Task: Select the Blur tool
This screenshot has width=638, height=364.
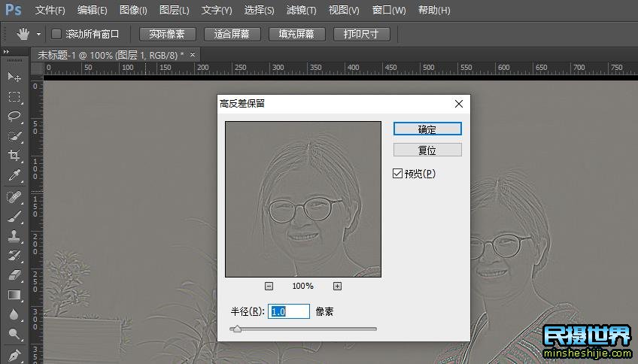Action: (x=14, y=314)
